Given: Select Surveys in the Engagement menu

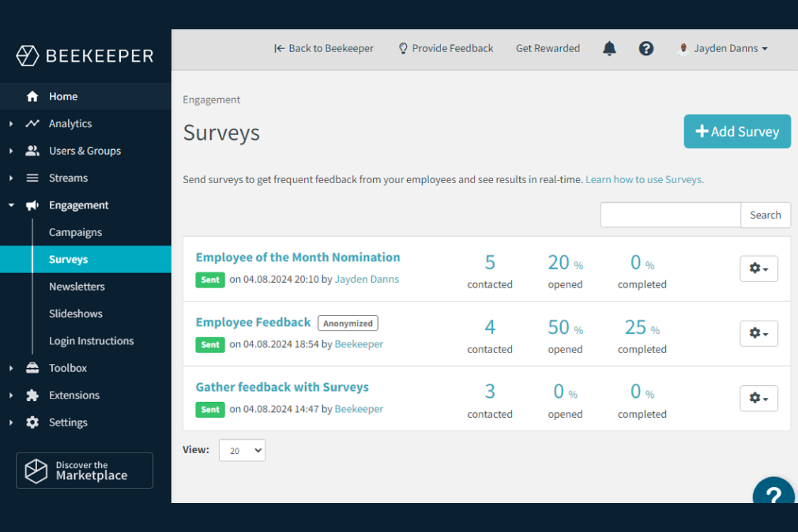Looking at the screenshot, I should tap(68, 259).
